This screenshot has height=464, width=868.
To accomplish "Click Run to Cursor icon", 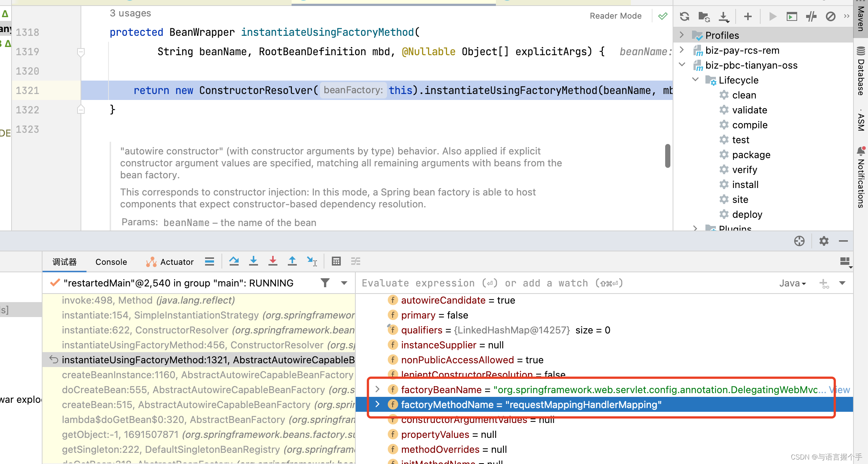I will [x=312, y=261].
